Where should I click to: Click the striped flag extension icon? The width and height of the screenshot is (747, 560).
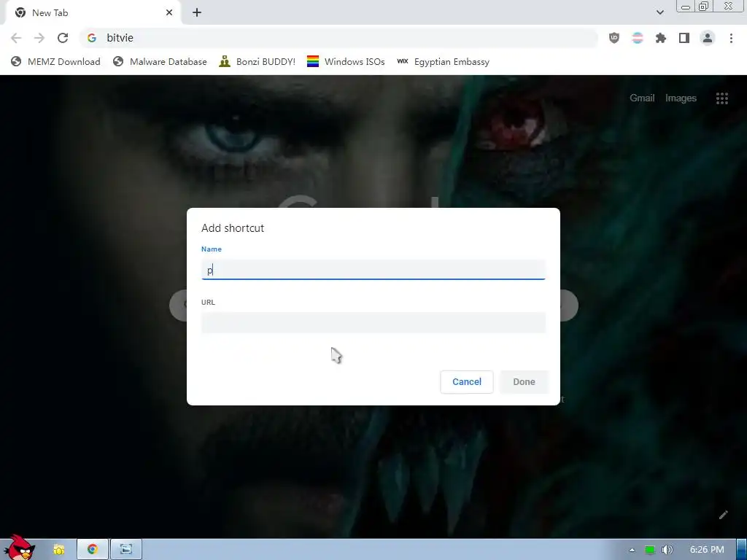tap(638, 38)
